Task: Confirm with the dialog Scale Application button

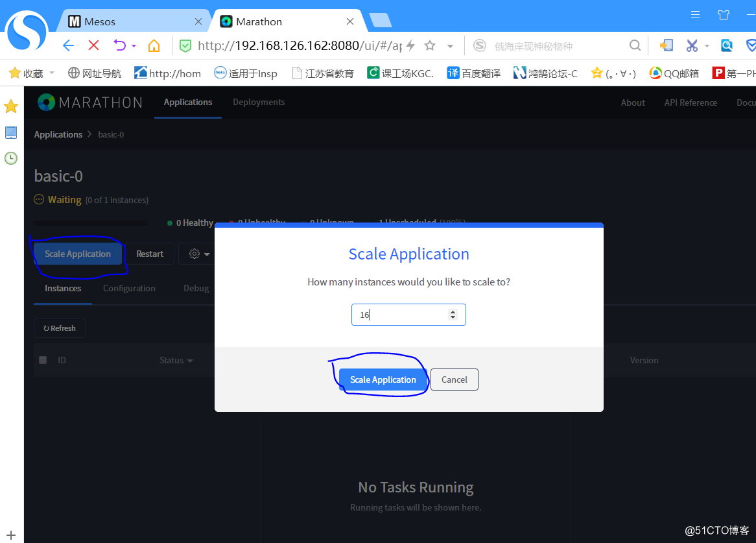Action: pyautogui.click(x=383, y=380)
